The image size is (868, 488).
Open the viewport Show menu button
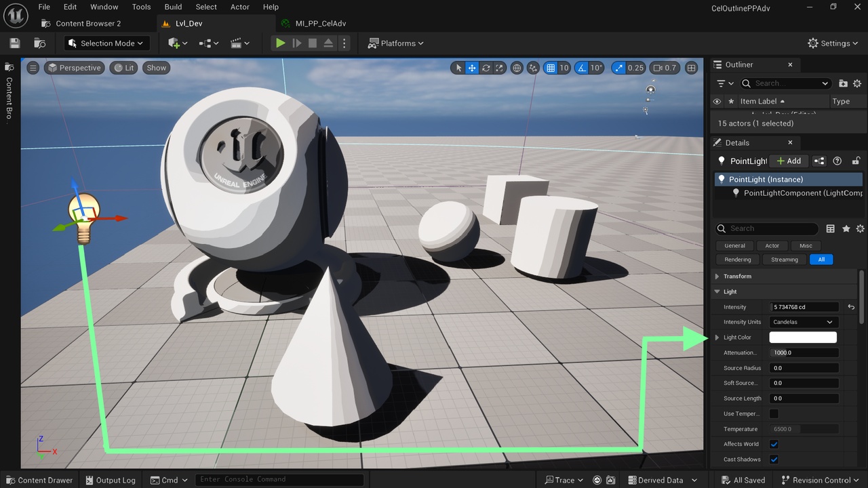click(156, 68)
